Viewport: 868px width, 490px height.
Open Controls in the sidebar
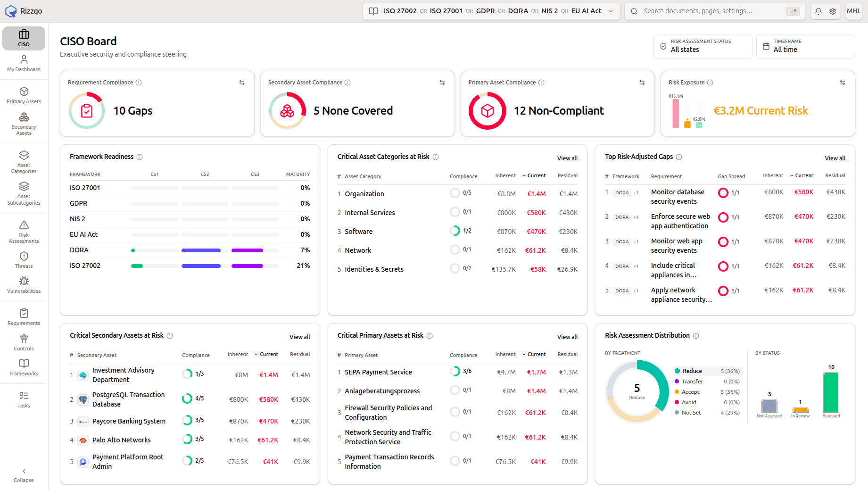coord(24,342)
